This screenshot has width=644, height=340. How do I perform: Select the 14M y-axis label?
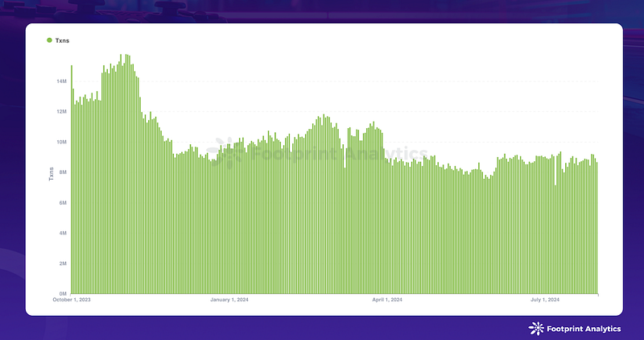(x=62, y=81)
